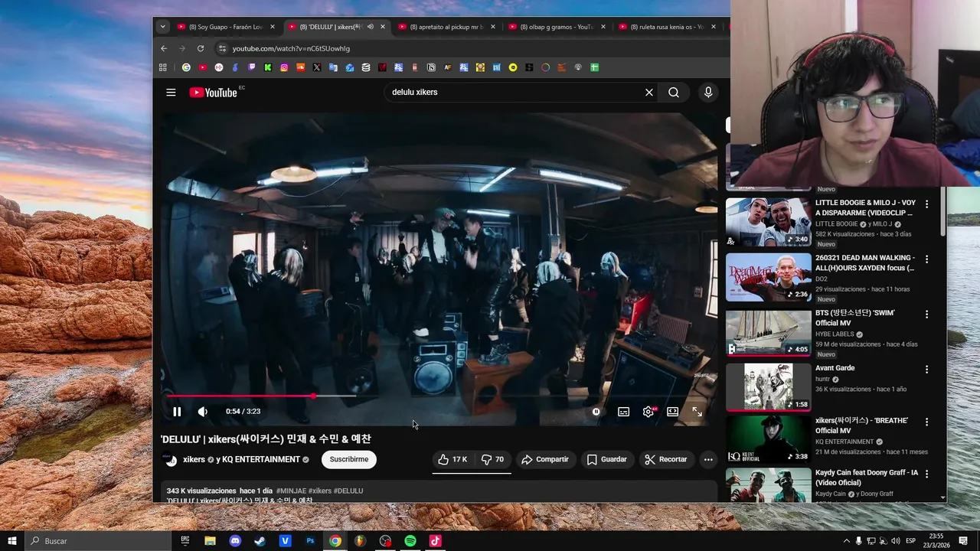Open the xikers channel avatar
The width and height of the screenshot is (980, 551).
coord(171,460)
